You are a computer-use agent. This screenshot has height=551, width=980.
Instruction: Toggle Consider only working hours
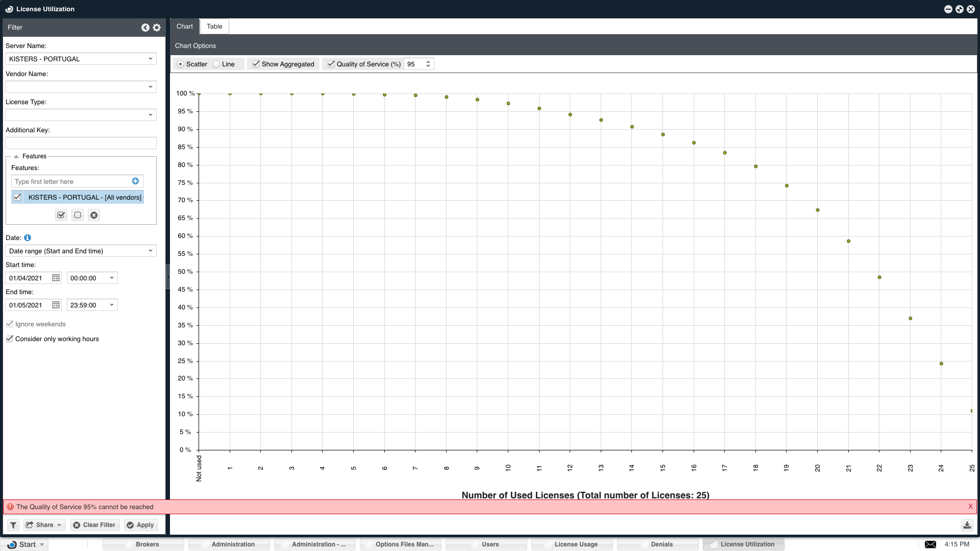click(10, 339)
